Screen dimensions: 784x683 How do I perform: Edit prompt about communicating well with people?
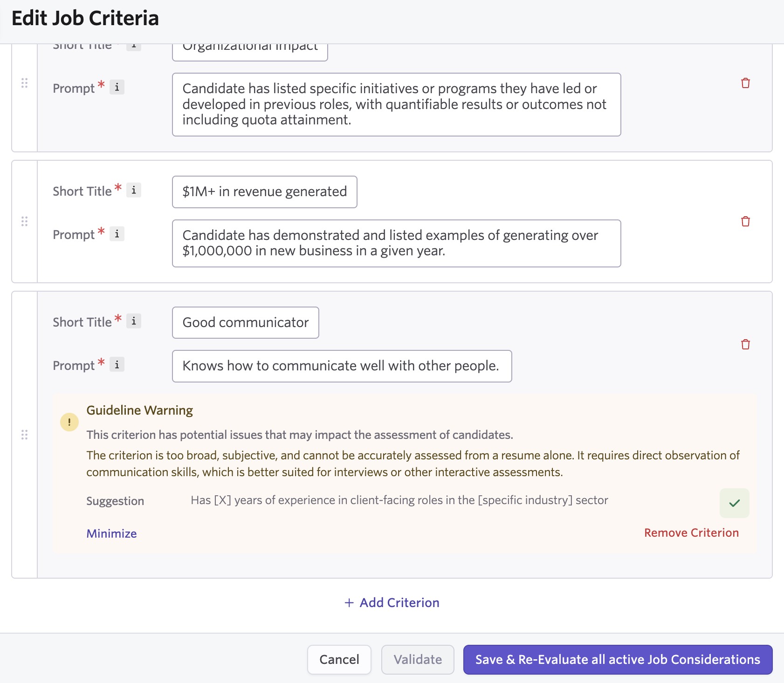pos(341,366)
